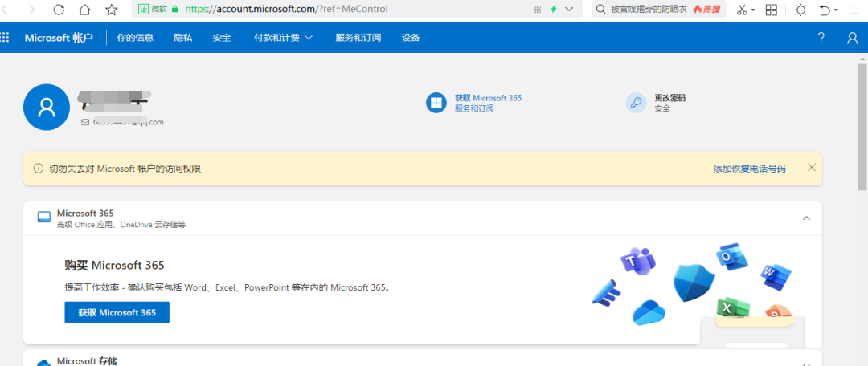Click the undo closed-tab icon

(x=825, y=10)
